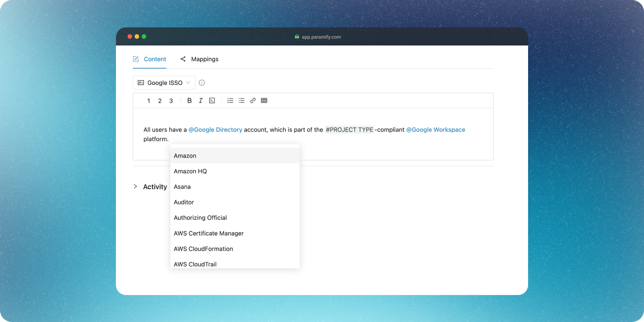Pick AWS Certificate Manager
Viewport: 644px width, 322px height.
pos(235,233)
